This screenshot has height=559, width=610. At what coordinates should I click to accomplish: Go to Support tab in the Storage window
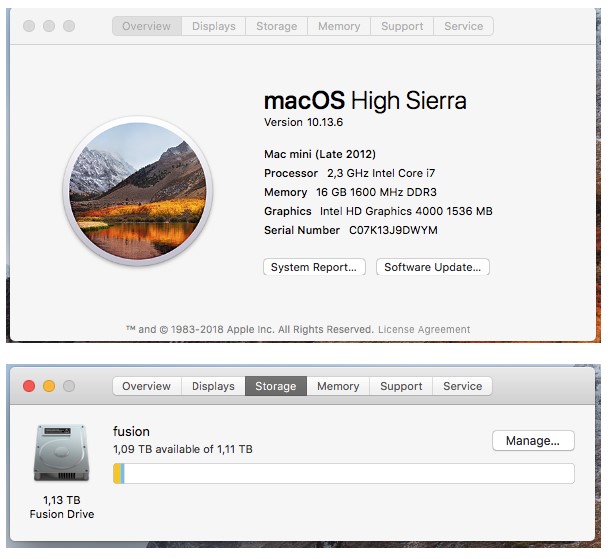[401, 386]
